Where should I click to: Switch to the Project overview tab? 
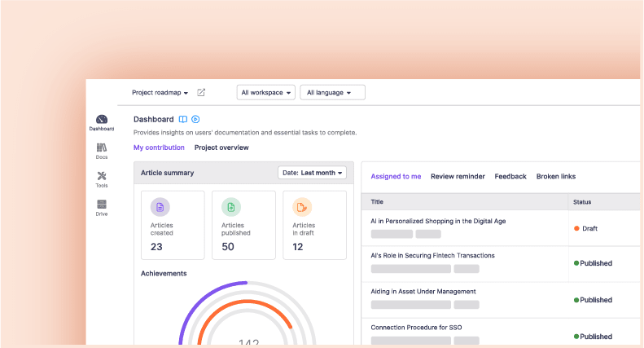click(x=221, y=148)
